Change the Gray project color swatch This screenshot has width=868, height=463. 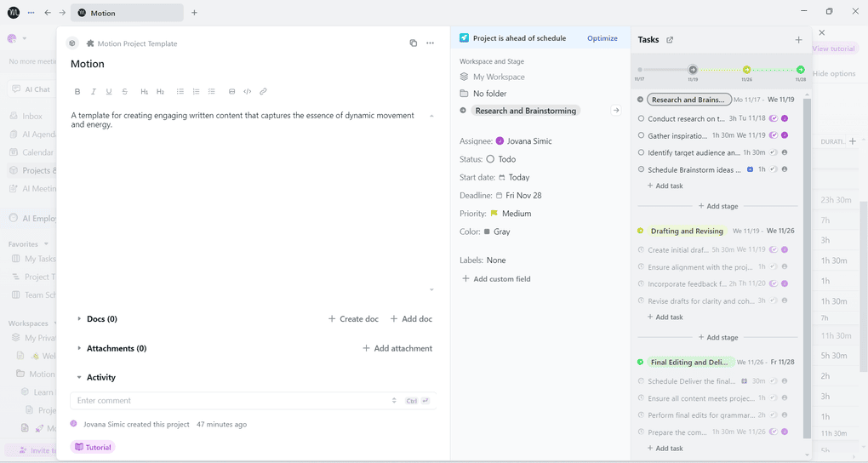click(497, 231)
